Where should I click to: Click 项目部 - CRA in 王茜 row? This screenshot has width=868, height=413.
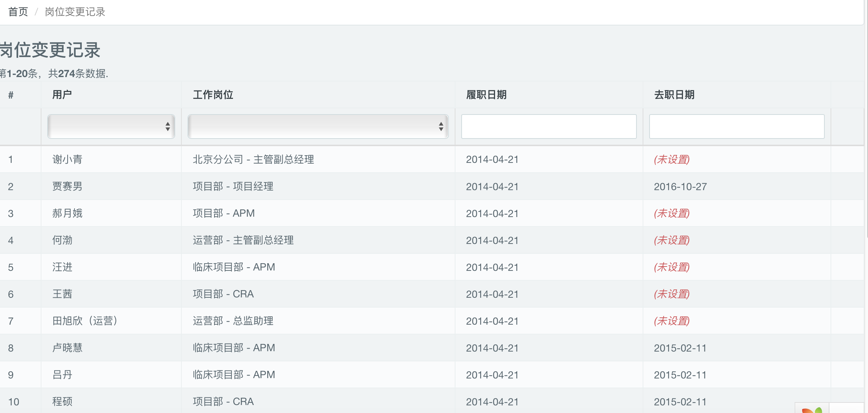click(223, 294)
